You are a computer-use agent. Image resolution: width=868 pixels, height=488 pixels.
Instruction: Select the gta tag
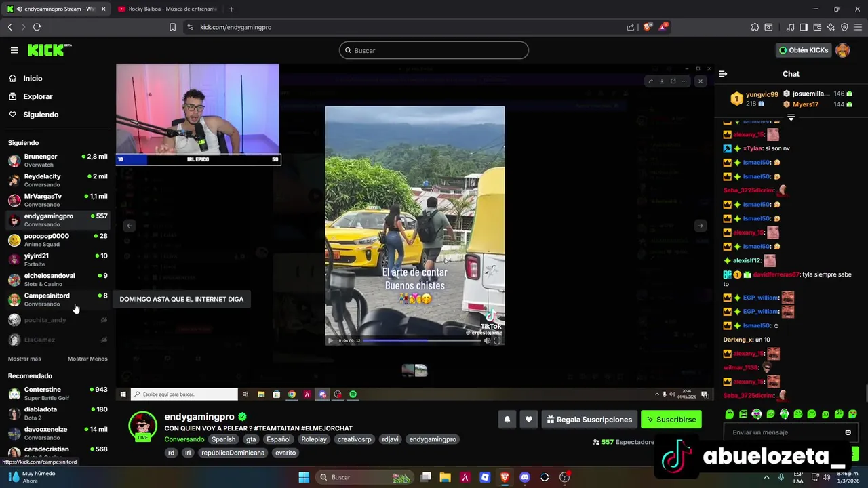(251, 439)
